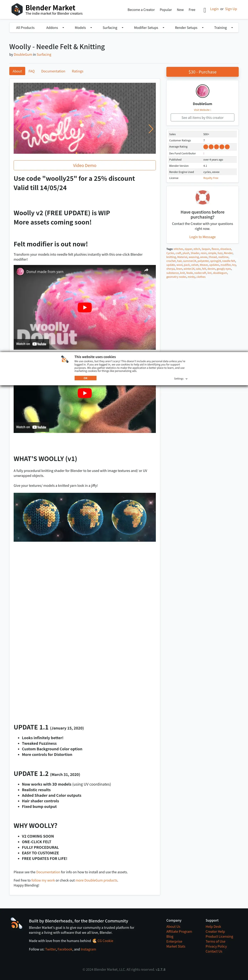This screenshot has height=980, width=248.
Task: Switch to the Documentation tab
Action: click(x=53, y=71)
